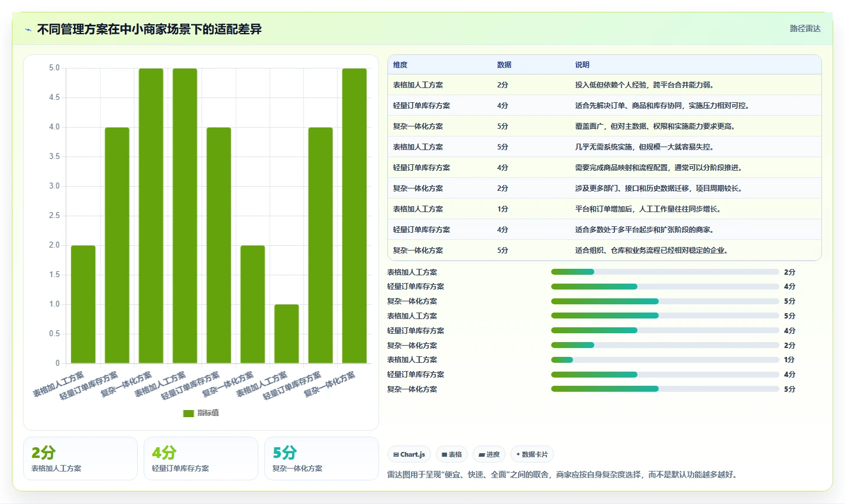
Task: Toggle the 指标值 legend label
Action: pos(208,413)
